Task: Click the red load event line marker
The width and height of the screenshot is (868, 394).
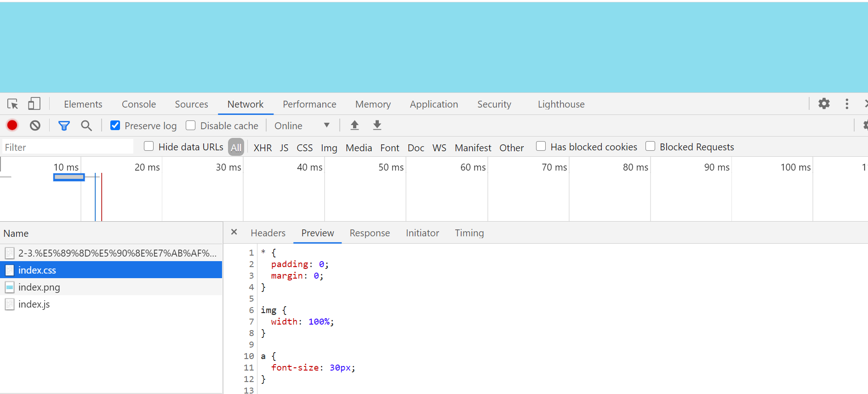Action: [102, 197]
